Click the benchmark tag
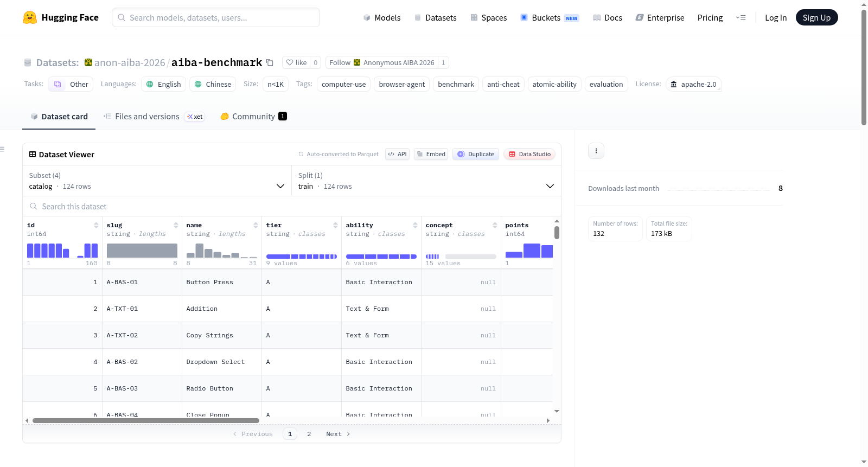Screen dimensions: 868x467 click(x=456, y=84)
